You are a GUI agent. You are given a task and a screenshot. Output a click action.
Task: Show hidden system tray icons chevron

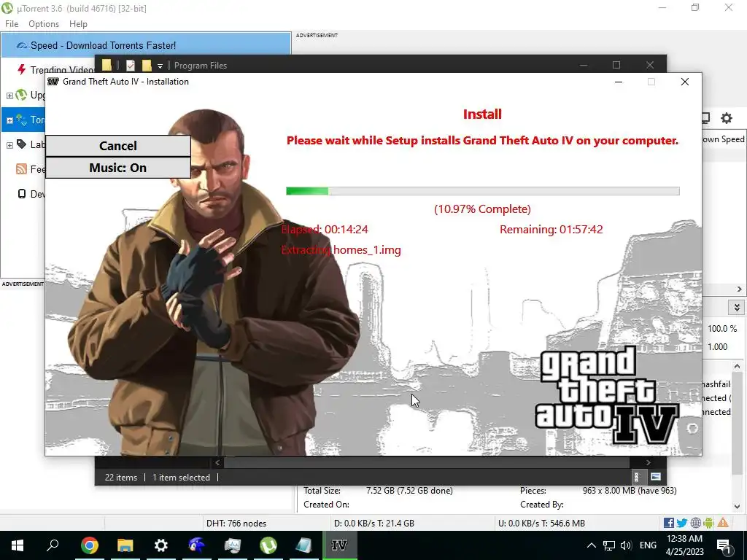pyautogui.click(x=591, y=545)
